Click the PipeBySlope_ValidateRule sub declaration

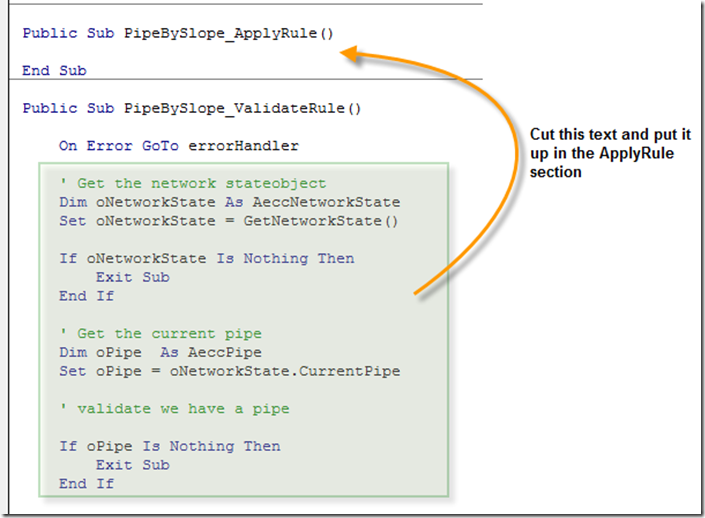coord(191,108)
